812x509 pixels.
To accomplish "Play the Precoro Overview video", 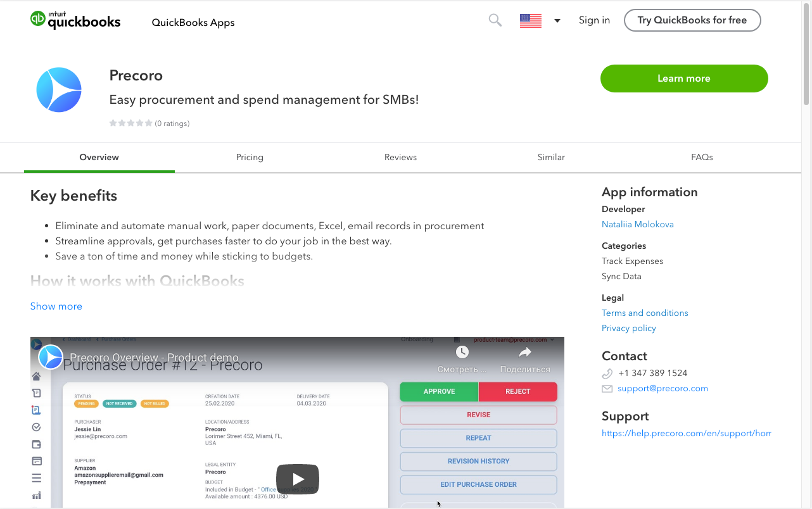I will pos(298,479).
